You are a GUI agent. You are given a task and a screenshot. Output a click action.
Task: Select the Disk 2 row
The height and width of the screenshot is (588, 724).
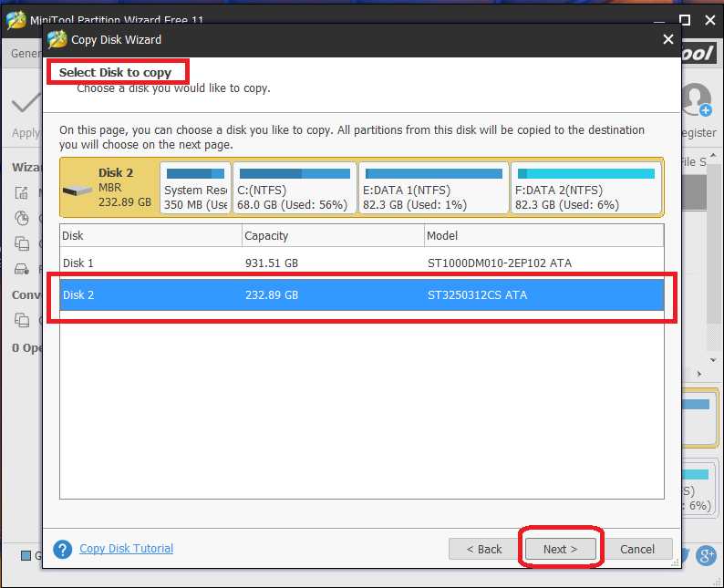[x=361, y=295]
